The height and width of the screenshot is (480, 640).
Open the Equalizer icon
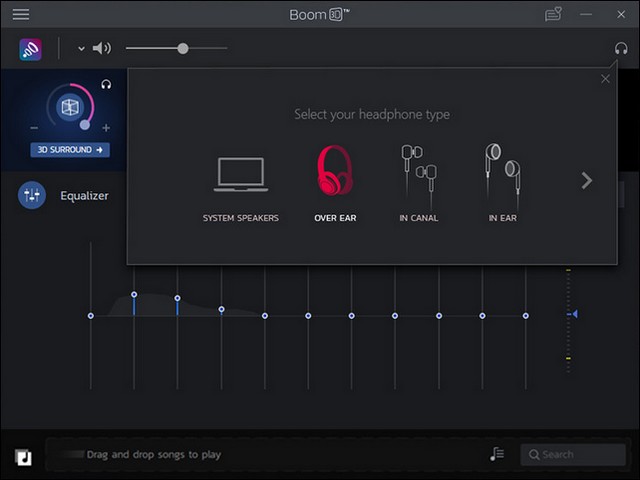pyautogui.click(x=31, y=195)
